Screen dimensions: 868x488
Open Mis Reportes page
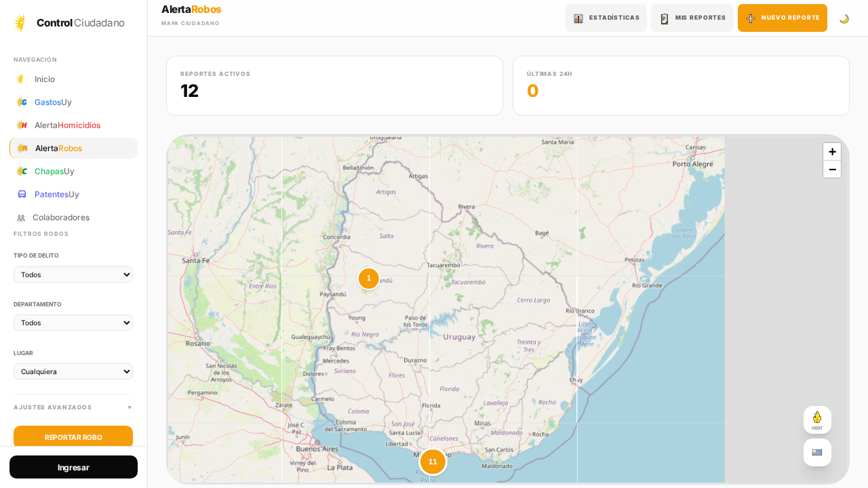coord(692,18)
